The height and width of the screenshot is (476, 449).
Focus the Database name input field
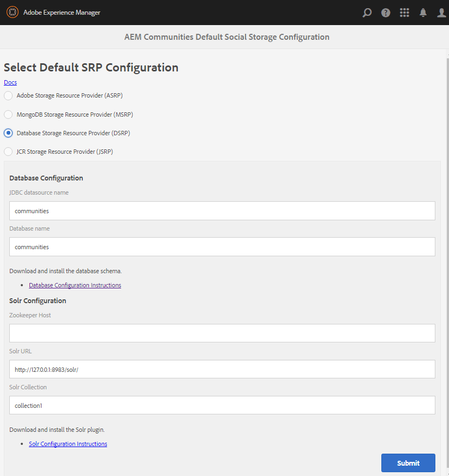(x=222, y=247)
